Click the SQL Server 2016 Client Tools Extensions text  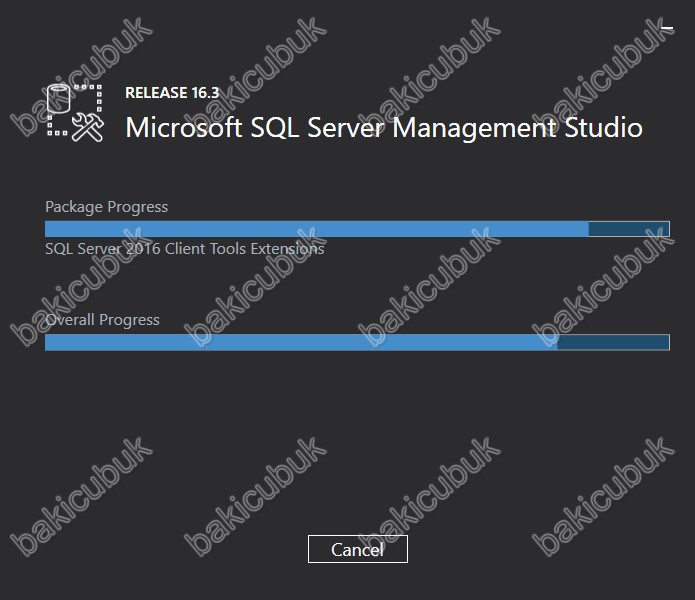(x=185, y=249)
